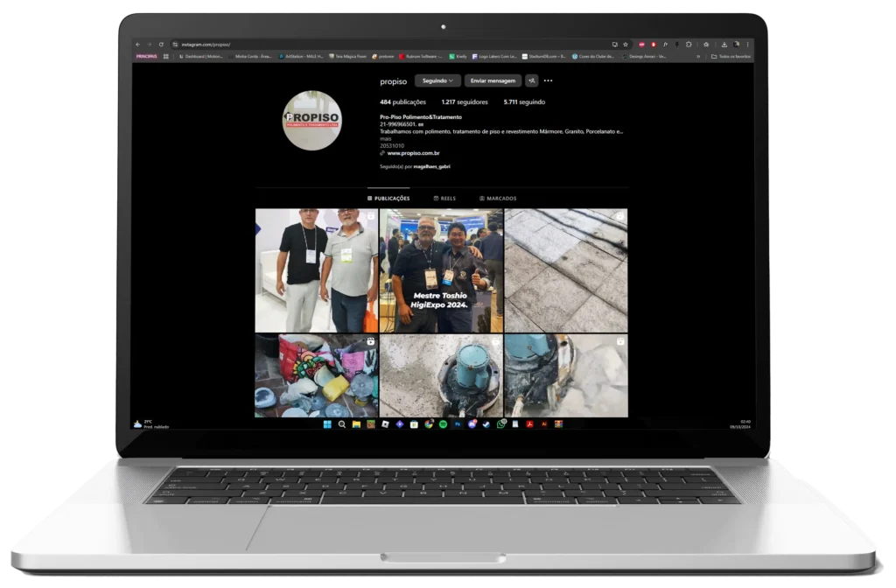
Task: Open the magalhaes_gabri follower profile
Action: point(431,167)
